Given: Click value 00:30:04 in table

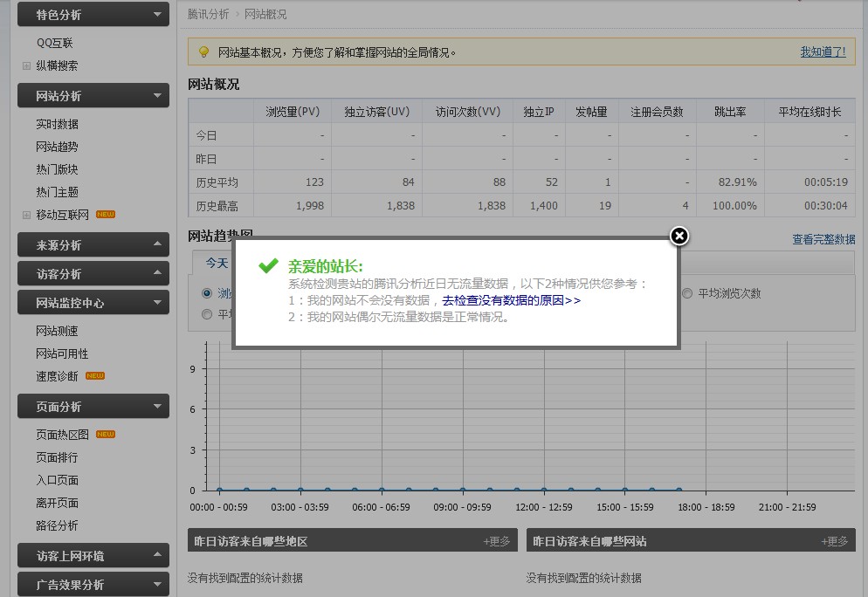Looking at the screenshot, I should [826, 206].
